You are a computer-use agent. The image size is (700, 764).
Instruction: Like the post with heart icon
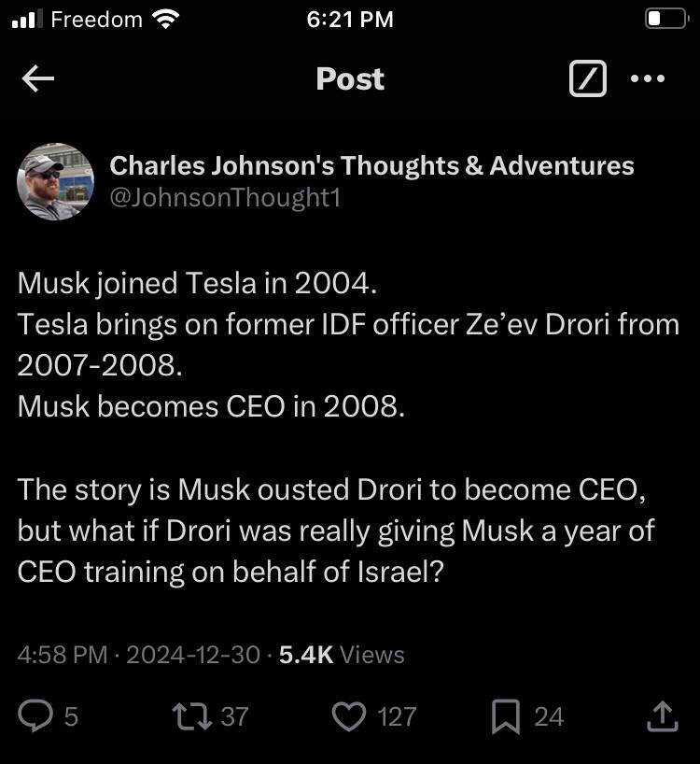(x=349, y=716)
